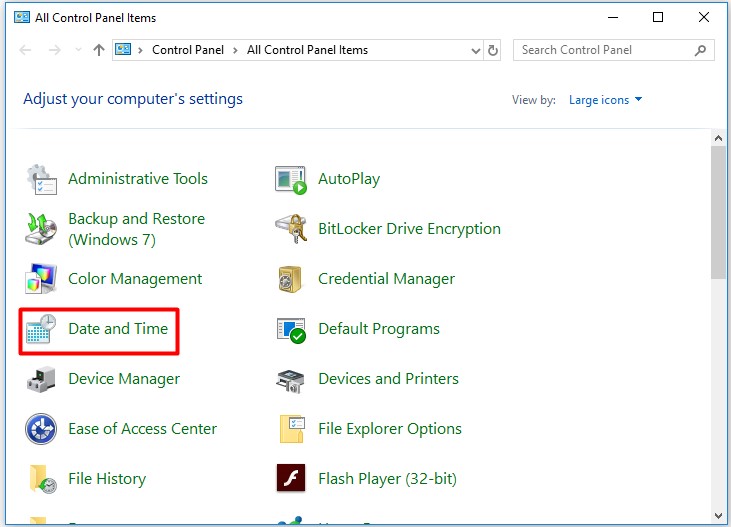Open the Device Manager icon
Image resolution: width=731 pixels, height=527 pixels.
pyautogui.click(x=41, y=379)
